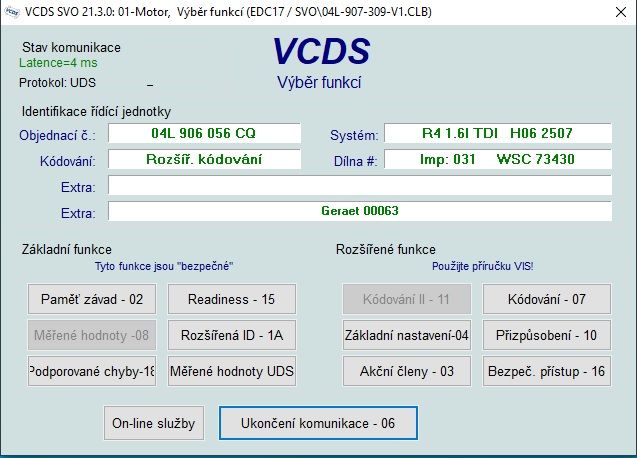Click the Systém field showing R4 1.6l TDI
The image size is (637, 458).
click(x=497, y=133)
